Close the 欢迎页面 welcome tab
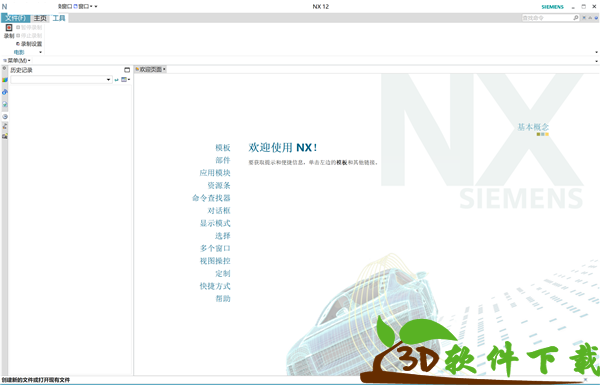The width and height of the screenshot is (600, 385). 164,69
